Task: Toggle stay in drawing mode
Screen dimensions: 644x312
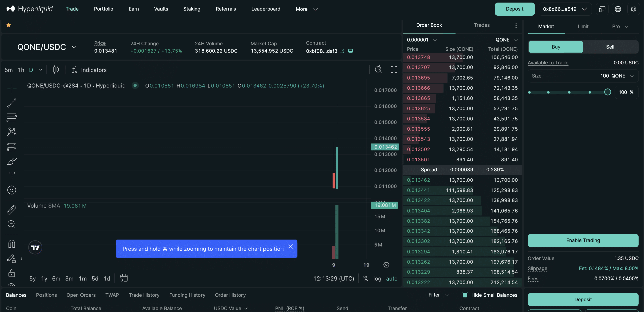Action: tap(12, 258)
